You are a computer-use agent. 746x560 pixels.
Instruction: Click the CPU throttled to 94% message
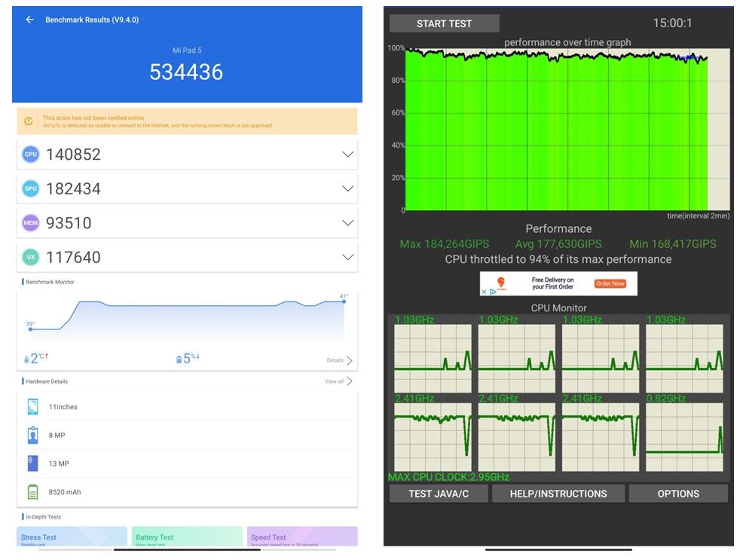[x=558, y=259]
